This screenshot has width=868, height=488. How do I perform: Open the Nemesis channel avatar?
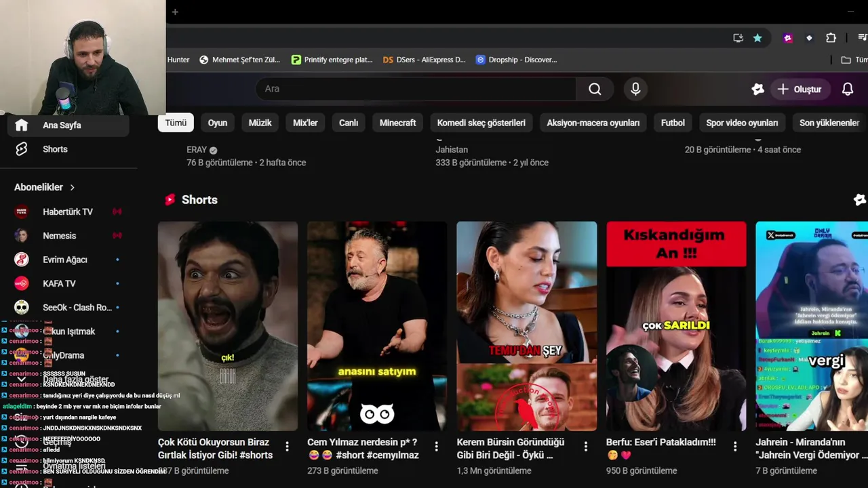[22, 236]
